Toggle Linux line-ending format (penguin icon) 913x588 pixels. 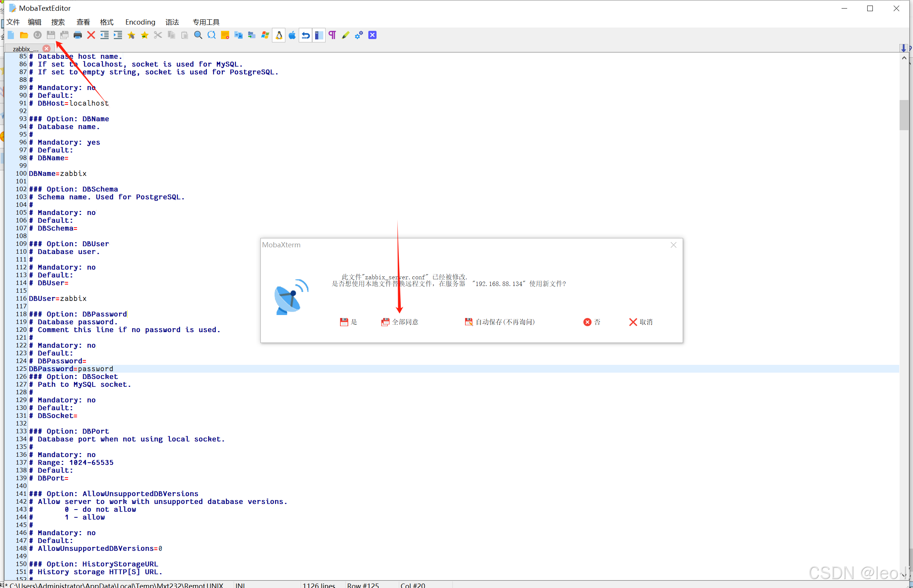(279, 35)
